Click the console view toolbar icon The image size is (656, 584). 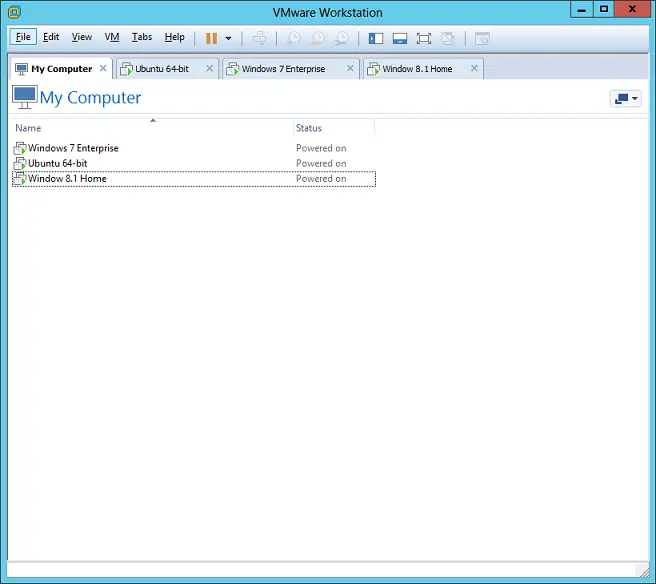tap(482, 38)
